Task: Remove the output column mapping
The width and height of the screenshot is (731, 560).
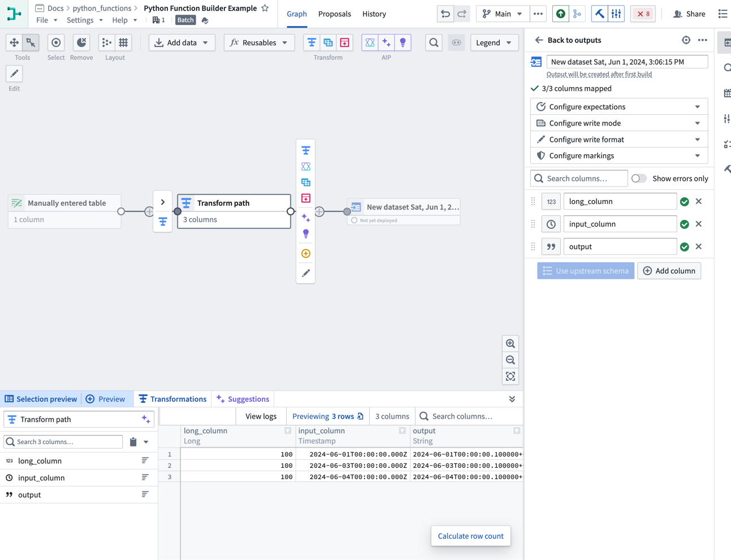Action: (699, 246)
